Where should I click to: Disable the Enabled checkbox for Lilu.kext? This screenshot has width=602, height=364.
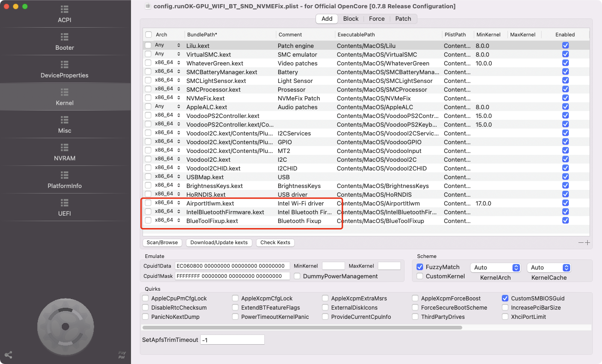tap(566, 45)
